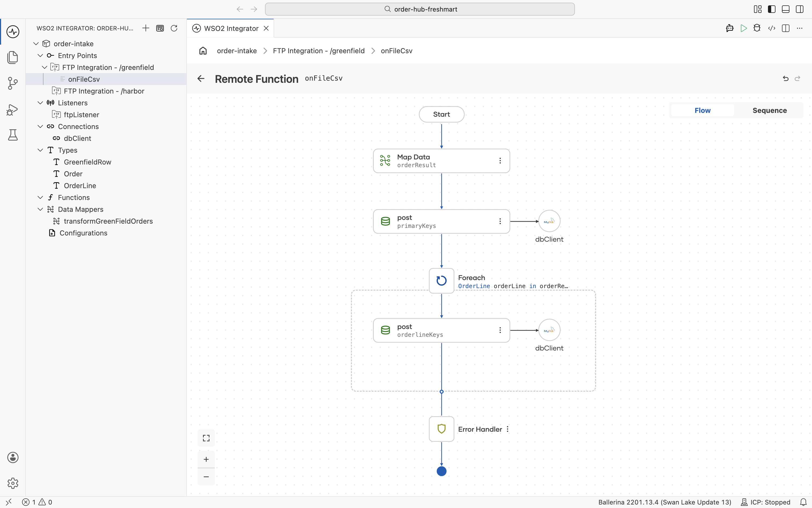The image size is (812, 508).
Task: Collapse the Connections section
Action: 40,126
